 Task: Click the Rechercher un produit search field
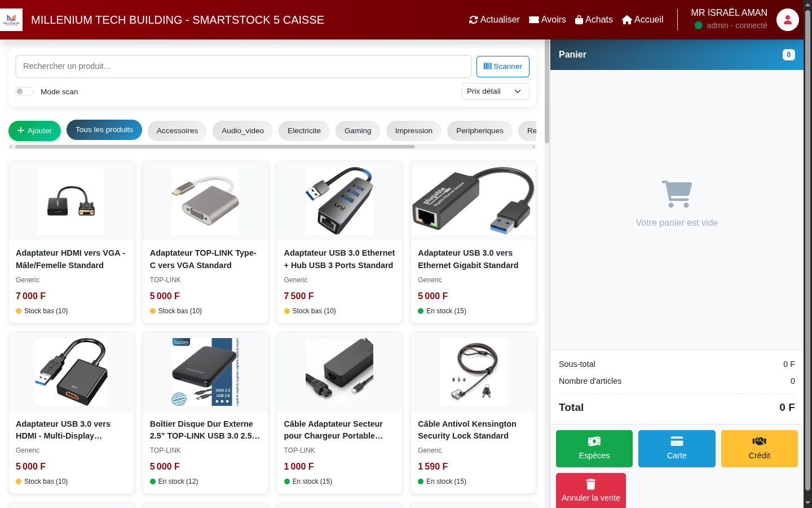coord(242,66)
